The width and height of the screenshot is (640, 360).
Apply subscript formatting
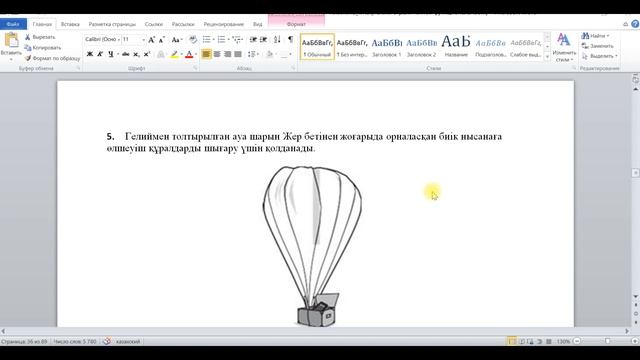coord(136,54)
